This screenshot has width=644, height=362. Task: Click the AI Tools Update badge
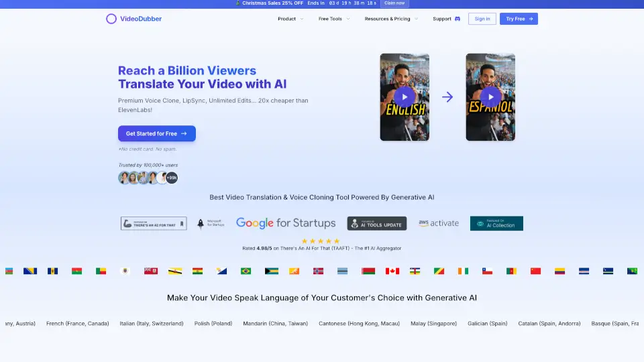tap(376, 223)
